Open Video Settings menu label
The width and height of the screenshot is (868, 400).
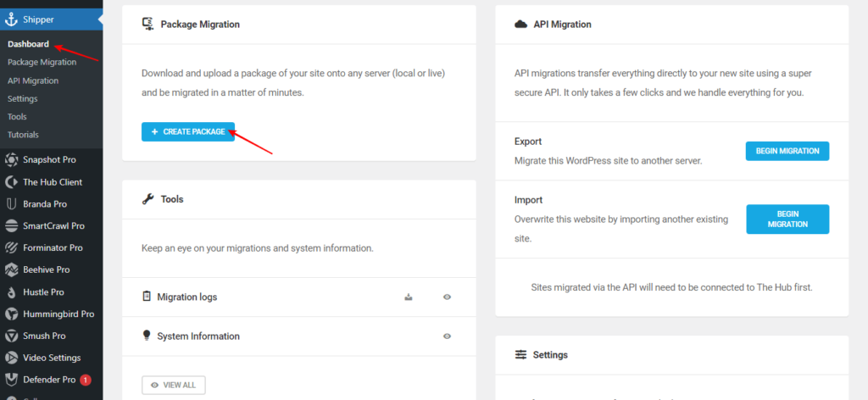(52, 358)
